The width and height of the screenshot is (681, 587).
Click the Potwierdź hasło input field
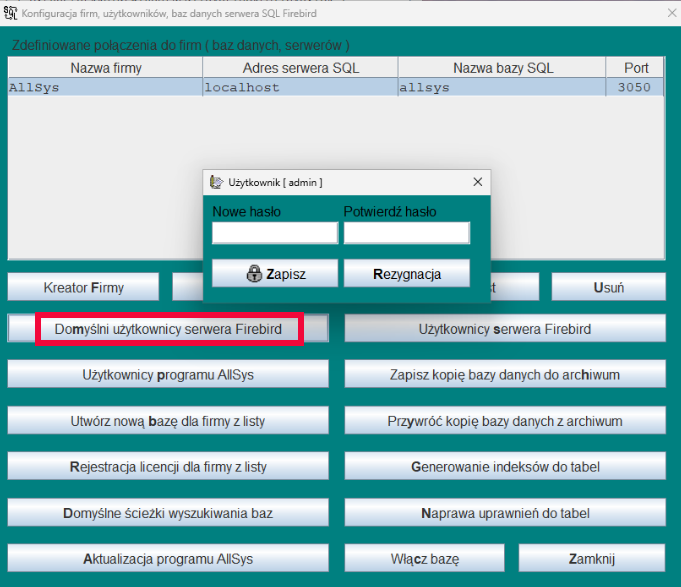click(x=407, y=233)
